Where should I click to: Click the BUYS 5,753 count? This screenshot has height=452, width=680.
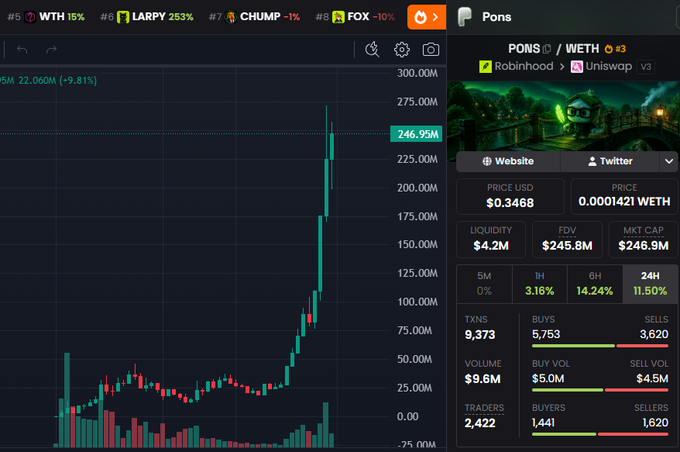(546, 334)
